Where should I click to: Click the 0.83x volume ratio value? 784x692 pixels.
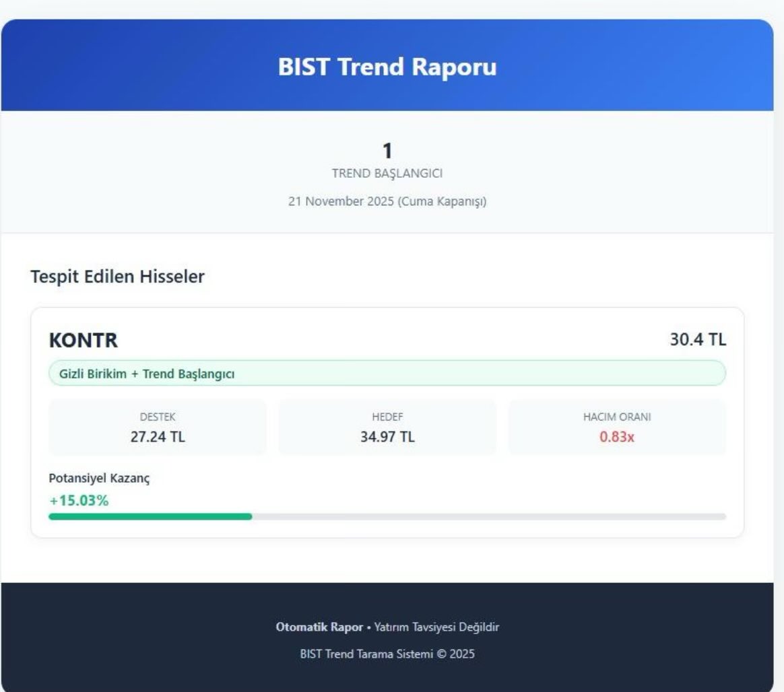tap(617, 437)
